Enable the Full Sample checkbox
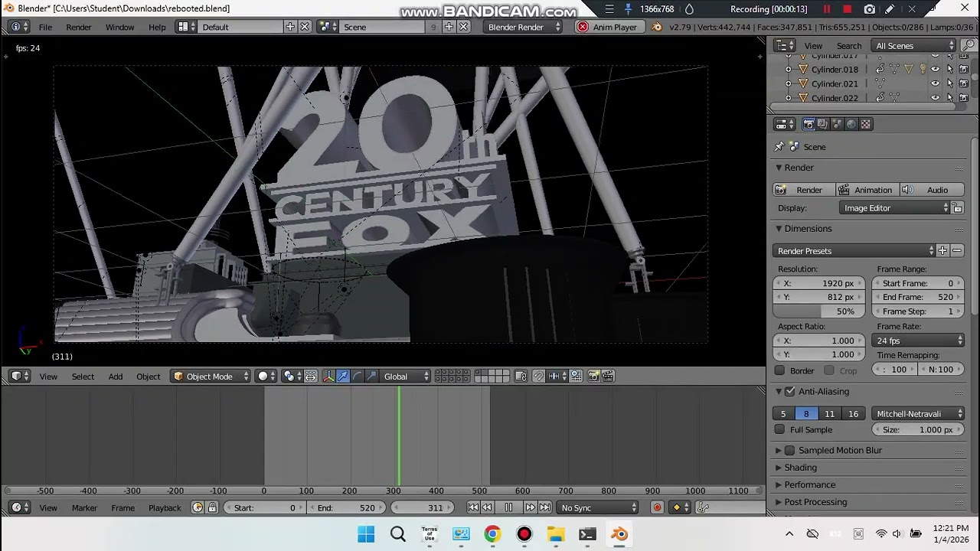 [x=779, y=430]
